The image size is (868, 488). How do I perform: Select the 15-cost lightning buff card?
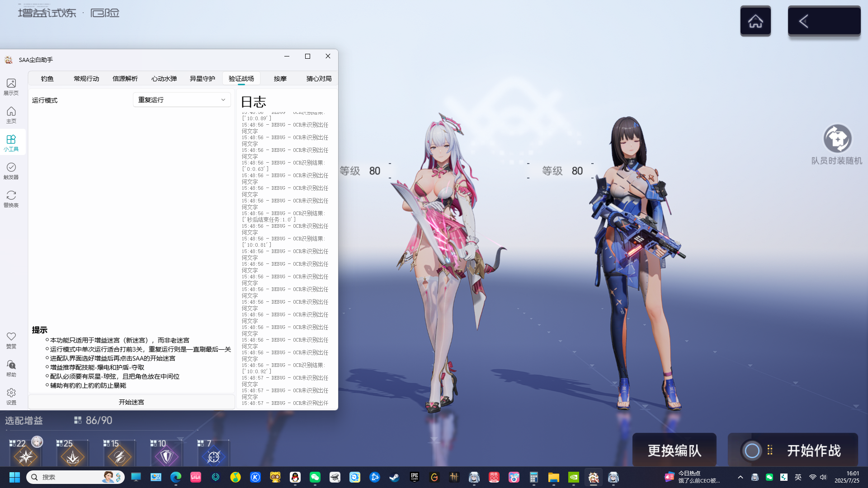click(119, 453)
